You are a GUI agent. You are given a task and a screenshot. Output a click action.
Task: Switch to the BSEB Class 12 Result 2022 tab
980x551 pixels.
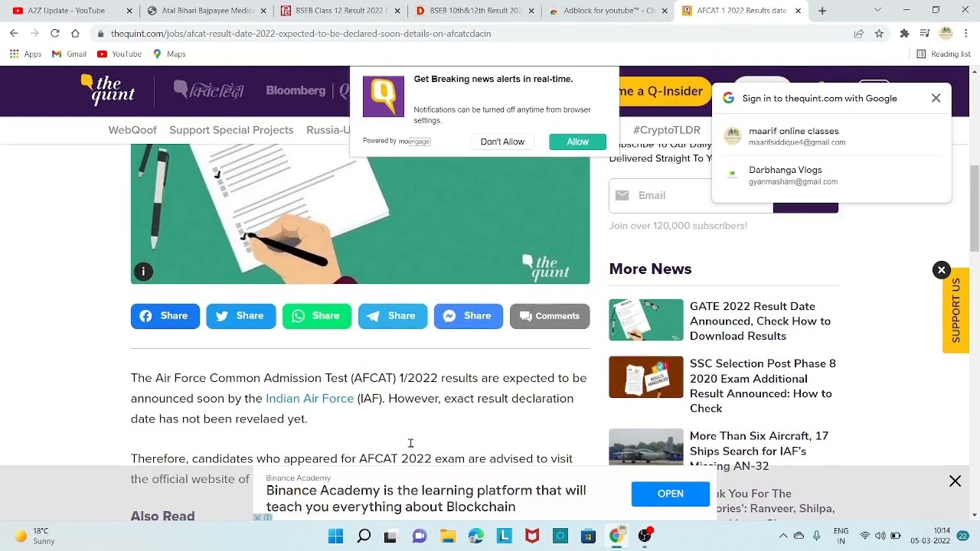(341, 11)
